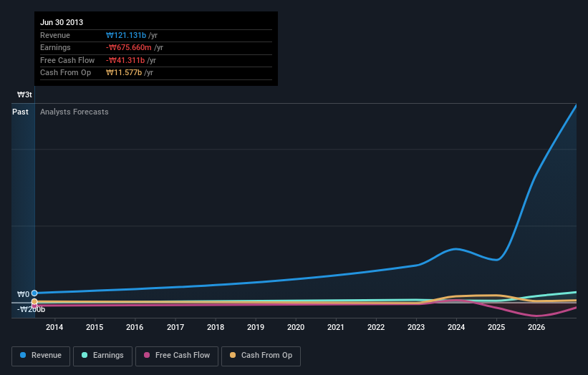Screen dimensions: 588x375
Task: Click the 2018 x-axis label
Action: (x=216, y=328)
